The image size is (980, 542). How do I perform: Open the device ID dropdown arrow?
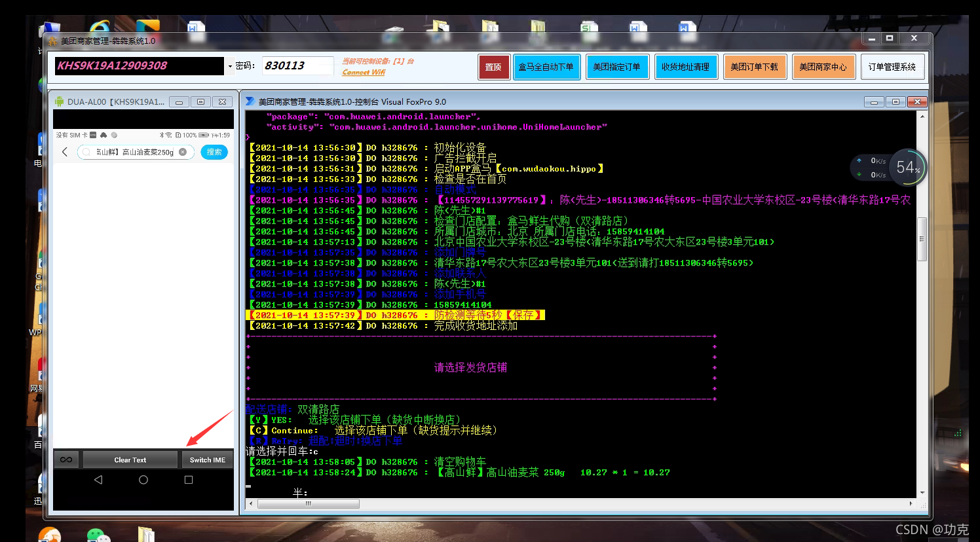click(230, 66)
